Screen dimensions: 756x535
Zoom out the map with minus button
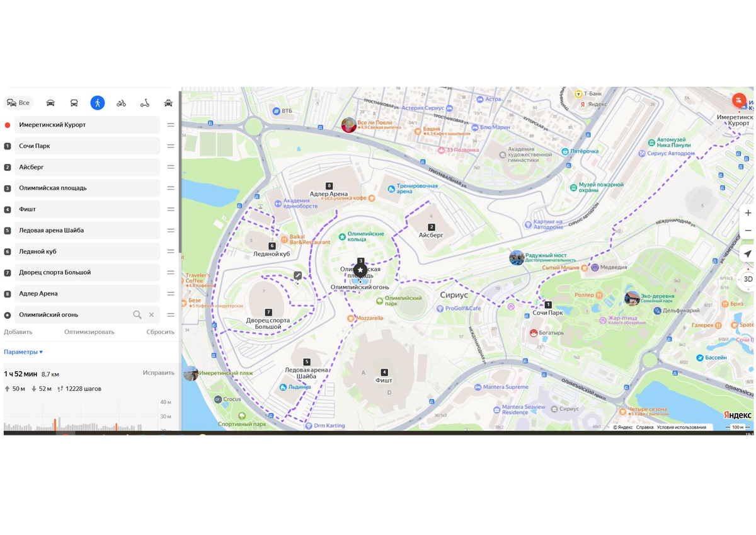[748, 231]
